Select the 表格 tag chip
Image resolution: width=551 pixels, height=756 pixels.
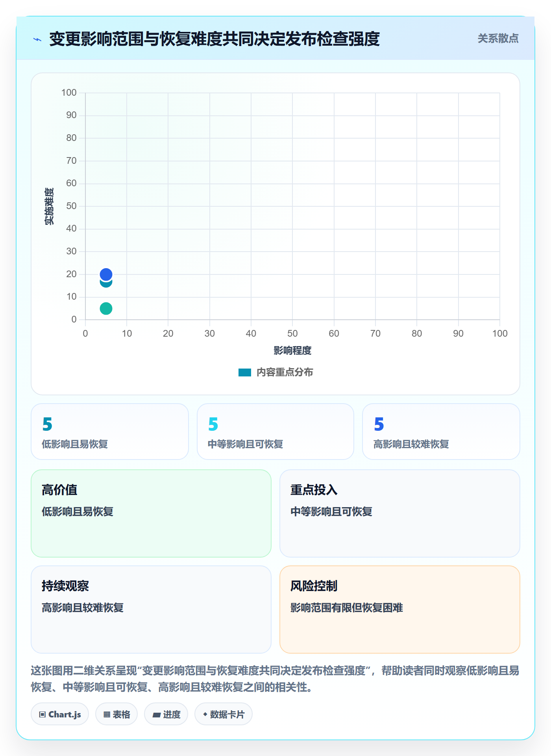(116, 714)
